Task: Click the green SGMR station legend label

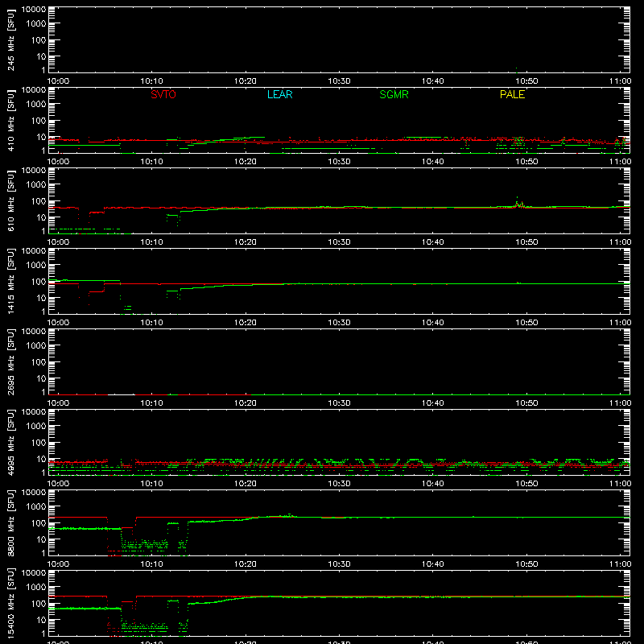Action: point(394,94)
